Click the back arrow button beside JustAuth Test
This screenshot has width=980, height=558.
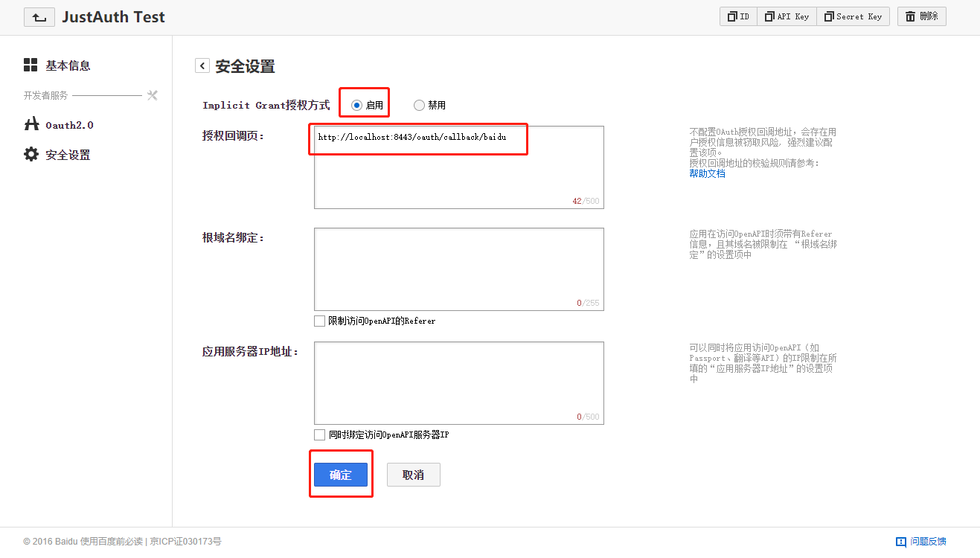(39, 17)
